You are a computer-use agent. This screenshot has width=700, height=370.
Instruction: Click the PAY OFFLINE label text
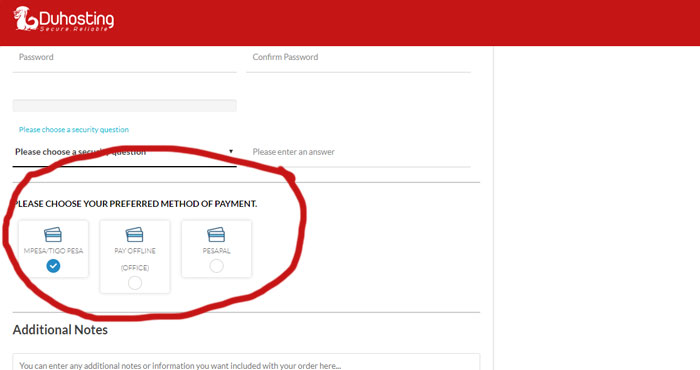(135, 251)
